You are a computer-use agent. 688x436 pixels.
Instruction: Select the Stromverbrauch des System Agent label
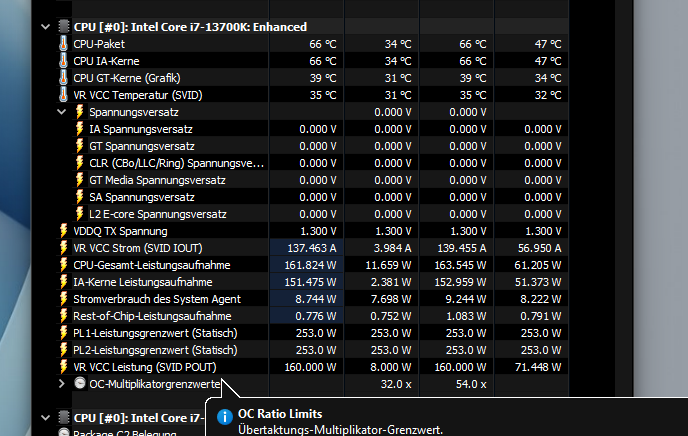tap(157, 299)
